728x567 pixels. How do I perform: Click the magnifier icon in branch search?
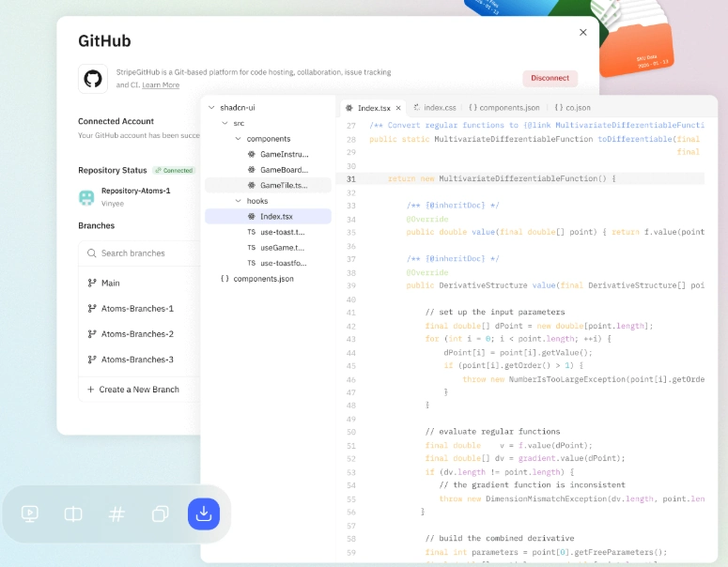[92, 253]
